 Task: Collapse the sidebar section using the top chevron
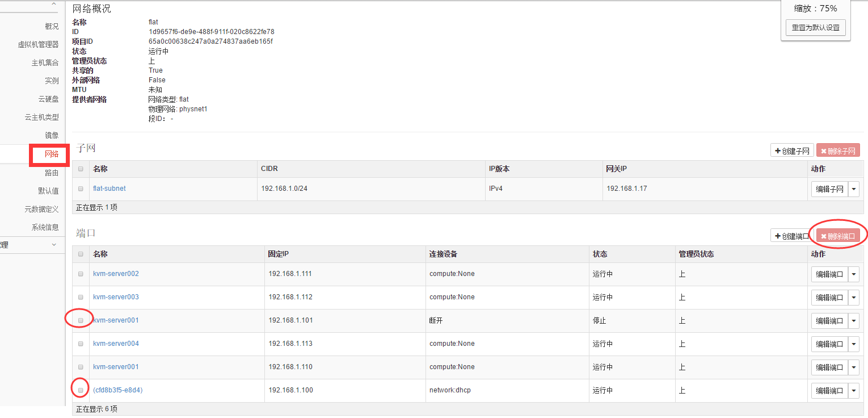(54, 5)
